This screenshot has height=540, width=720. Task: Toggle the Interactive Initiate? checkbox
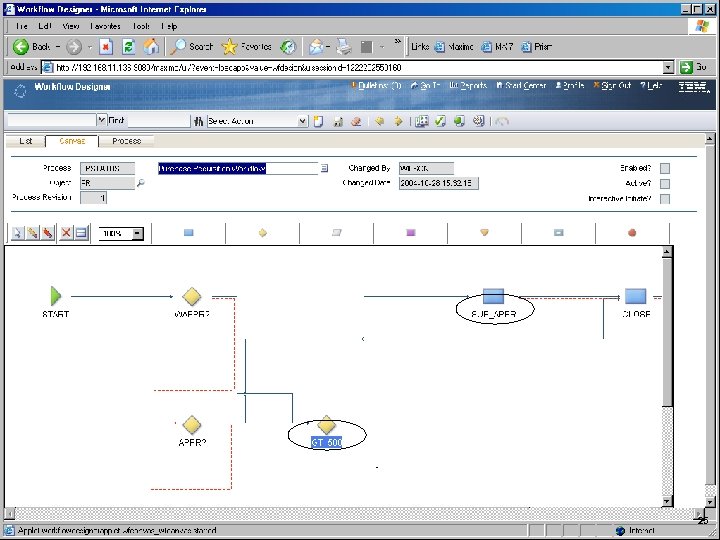(x=664, y=199)
